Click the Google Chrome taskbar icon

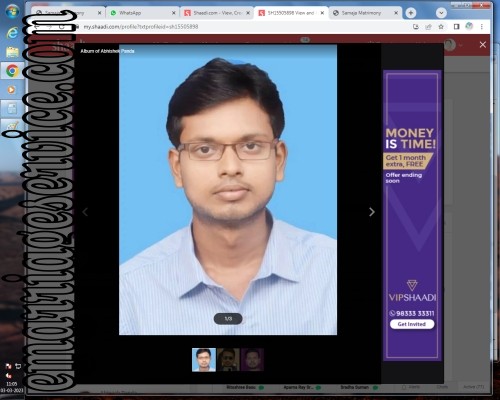click(x=12, y=70)
